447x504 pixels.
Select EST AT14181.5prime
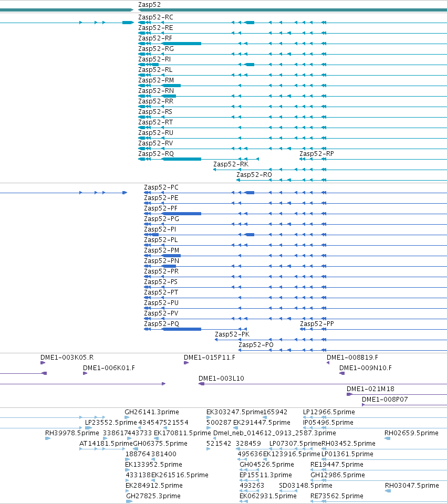coord(106,444)
